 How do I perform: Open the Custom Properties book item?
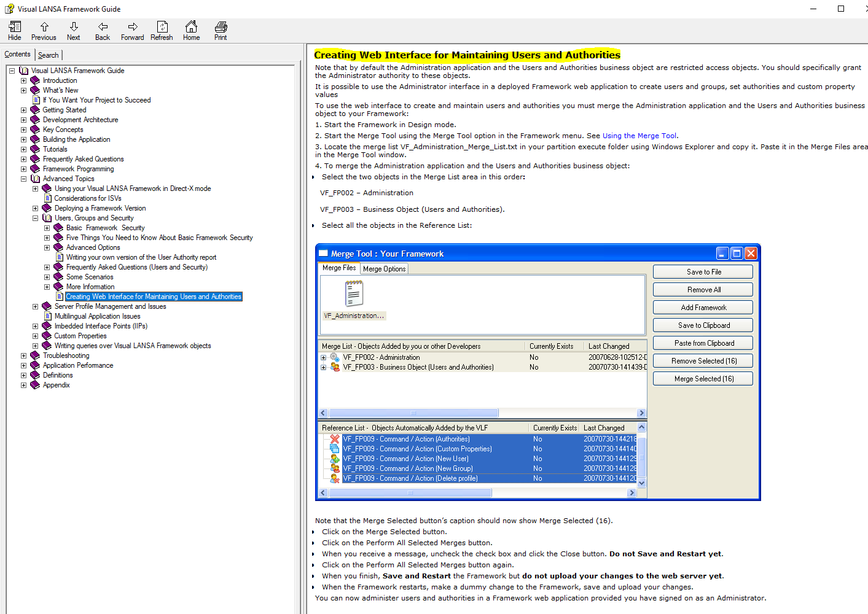click(x=80, y=336)
